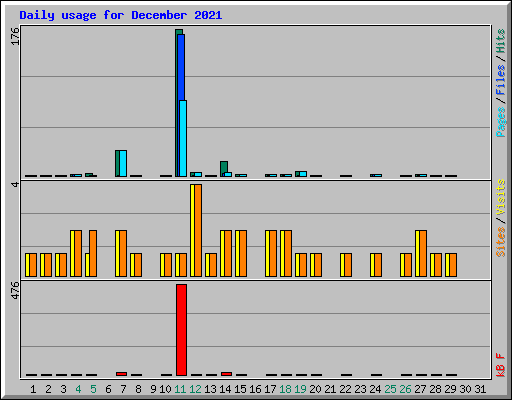Image resolution: width=512 pixels, height=400 pixels.
Task: Select day "29" on the x-axis
Action: pos(450,389)
